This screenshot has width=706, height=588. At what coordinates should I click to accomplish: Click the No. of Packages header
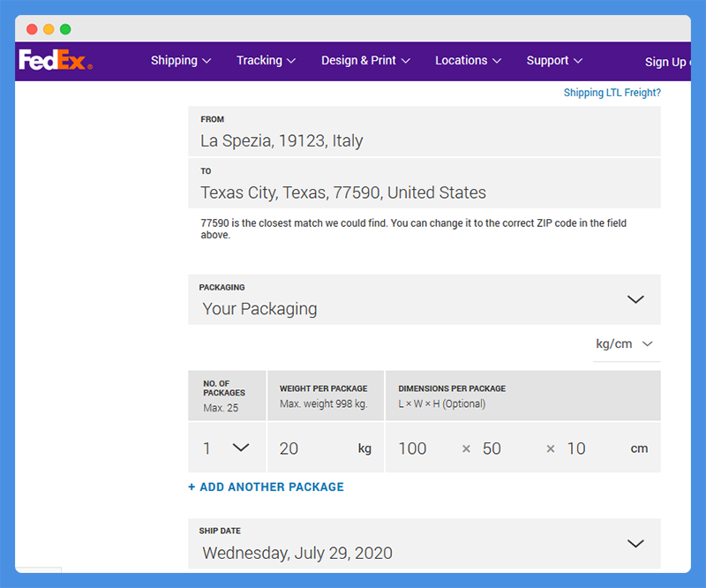(227, 396)
